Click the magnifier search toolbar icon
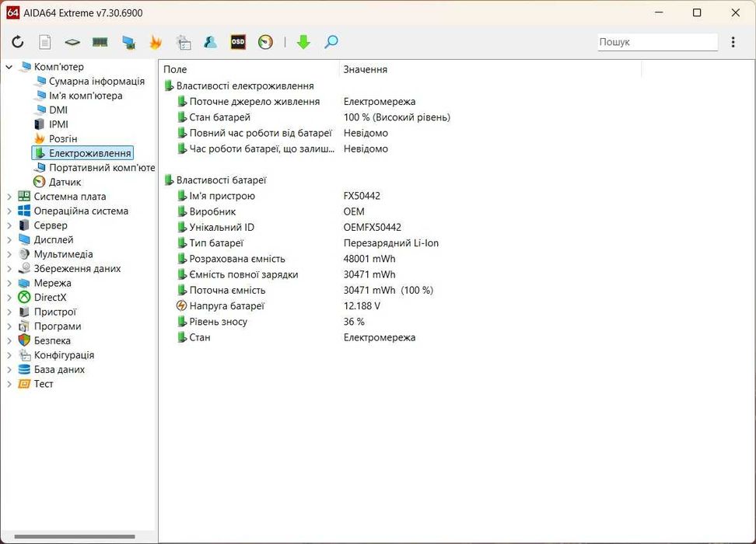 (x=331, y=42)
